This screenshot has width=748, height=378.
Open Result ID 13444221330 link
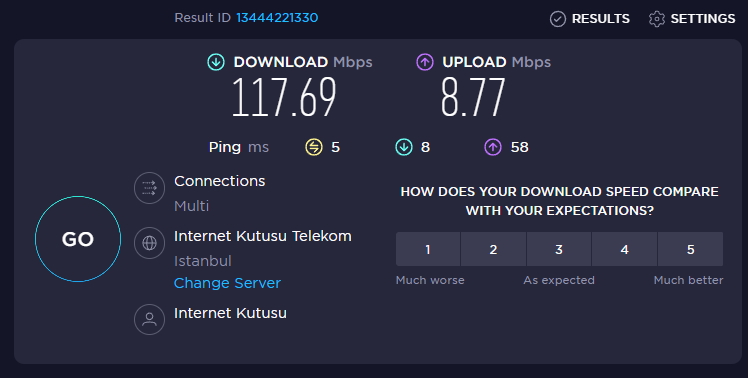pos(277,18)
